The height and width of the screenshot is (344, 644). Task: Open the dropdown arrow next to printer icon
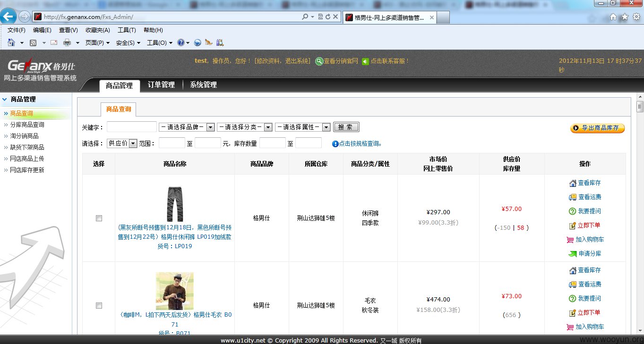click(77, 43)
